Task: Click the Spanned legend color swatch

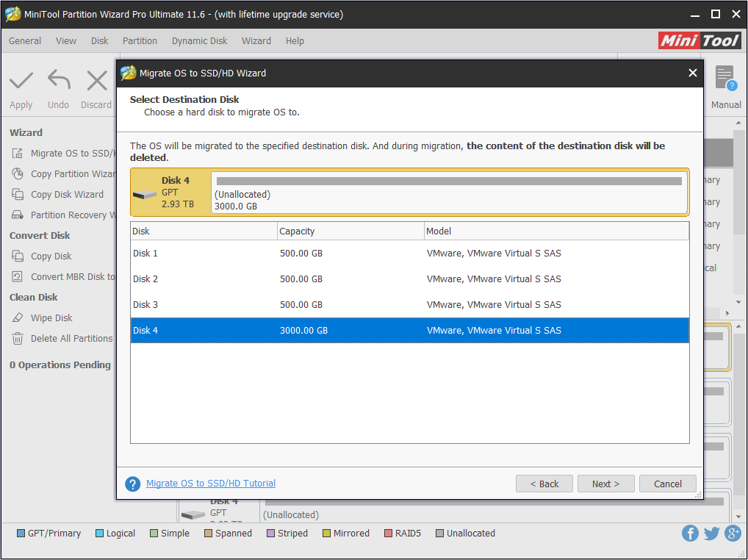Action: pyautogui.click(x=209, y=534)
